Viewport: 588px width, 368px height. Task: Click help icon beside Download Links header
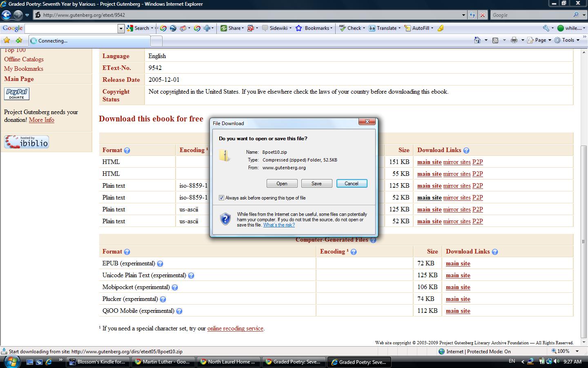tap(466, 150)
